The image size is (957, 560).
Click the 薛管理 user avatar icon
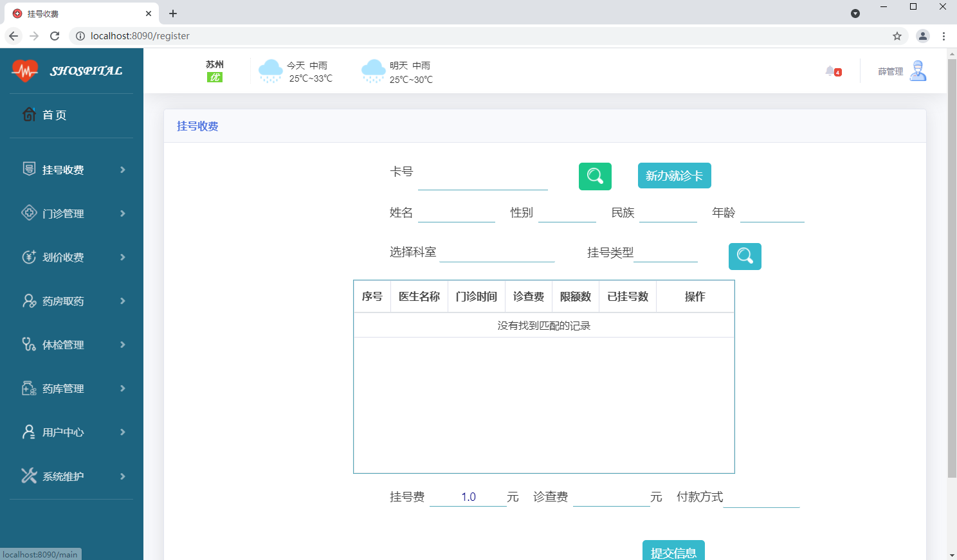tap(918, 71)
